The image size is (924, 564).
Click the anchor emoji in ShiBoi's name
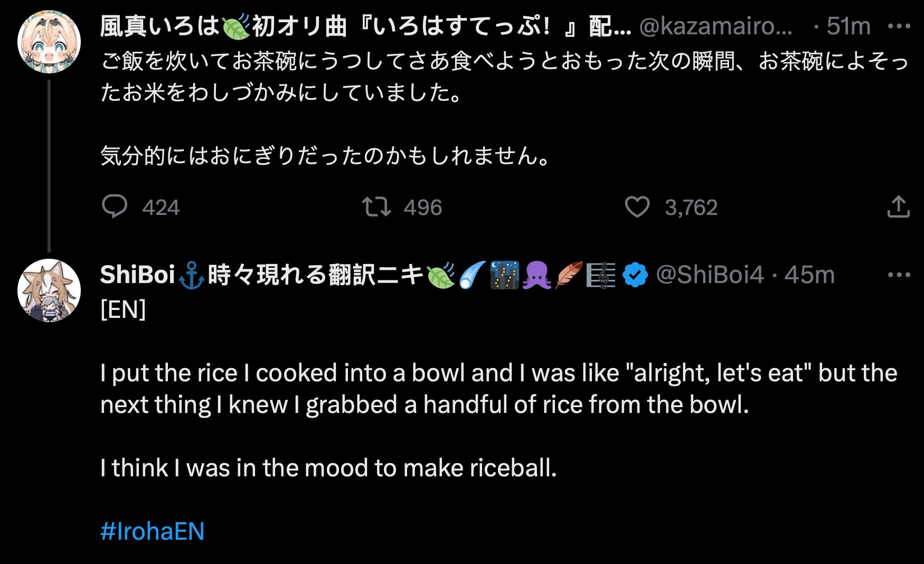(191, 276)
